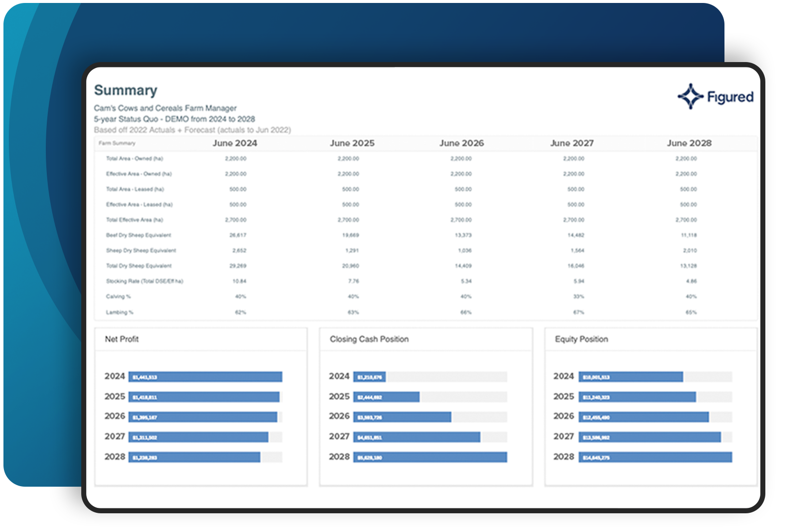This screenshot has height=532, width=788.
Task: Select the 2027 bar in Equity Position
Action: (x=650, y=437)
